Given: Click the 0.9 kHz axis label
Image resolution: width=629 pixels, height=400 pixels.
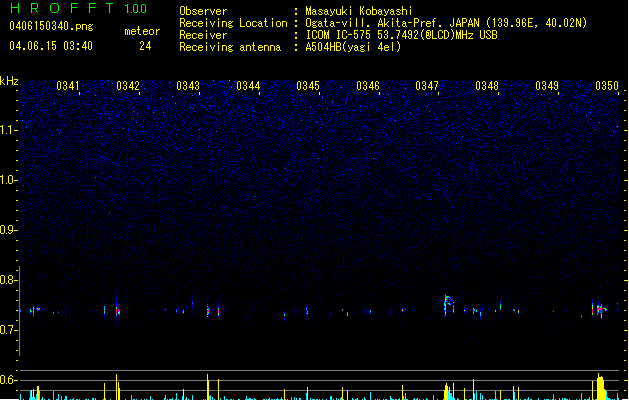Looking at the screenshot, I should click(8, 230).
